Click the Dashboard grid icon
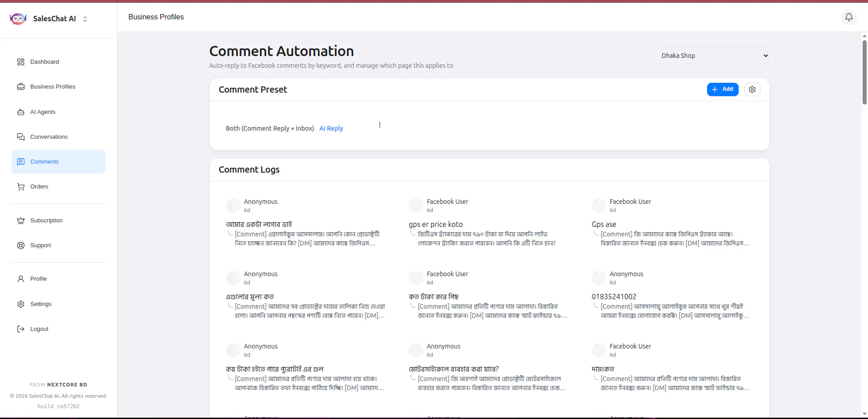Screen dimensions: 868x419 pyautogui.click(x=21, y=62)
